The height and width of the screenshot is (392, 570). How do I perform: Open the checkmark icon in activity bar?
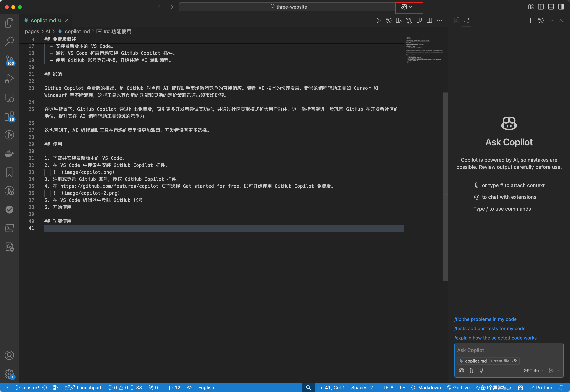(9, 209)
